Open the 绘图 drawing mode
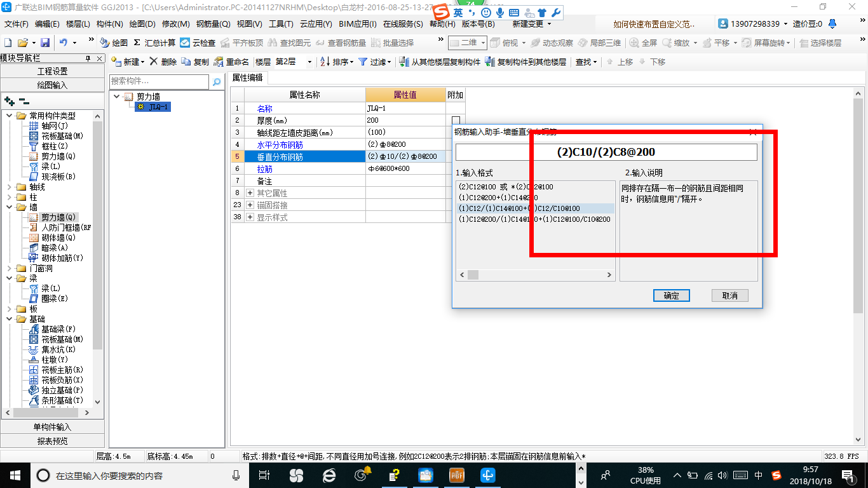Screen dimensions: 868x488 click(114, 43)
